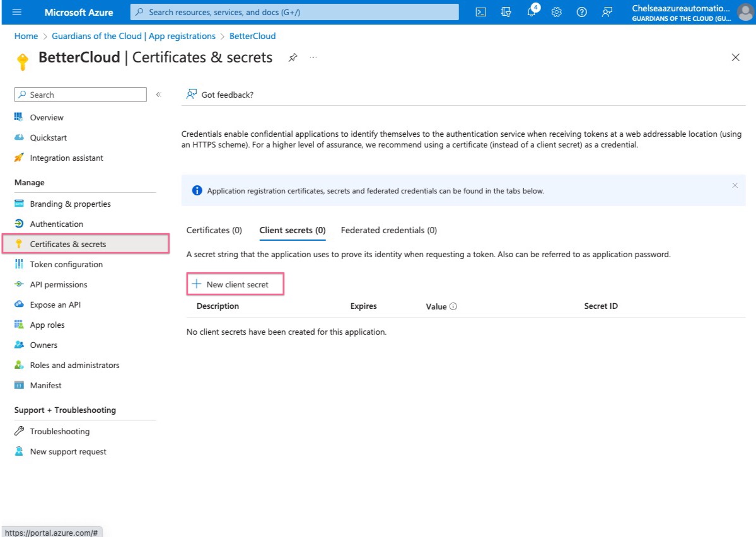The width and height of the screenshot is (756, 537).
Task: Open the notifications bell
Action: (x=531, y=12)
